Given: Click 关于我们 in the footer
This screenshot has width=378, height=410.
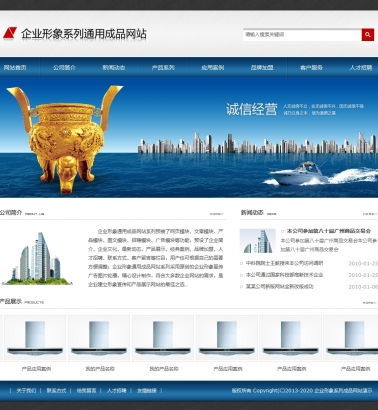Looking at the screenshot, I should 26,390.
